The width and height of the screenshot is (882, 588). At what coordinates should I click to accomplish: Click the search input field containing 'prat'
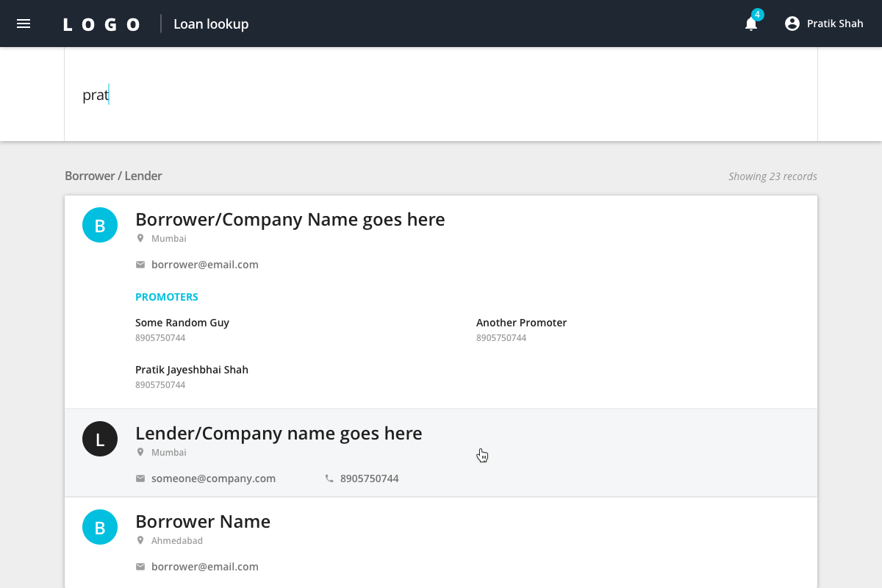point(441,95)
